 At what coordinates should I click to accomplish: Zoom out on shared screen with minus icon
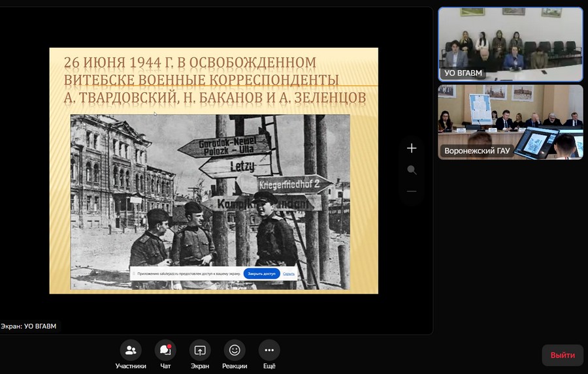(x=412, y=191)
